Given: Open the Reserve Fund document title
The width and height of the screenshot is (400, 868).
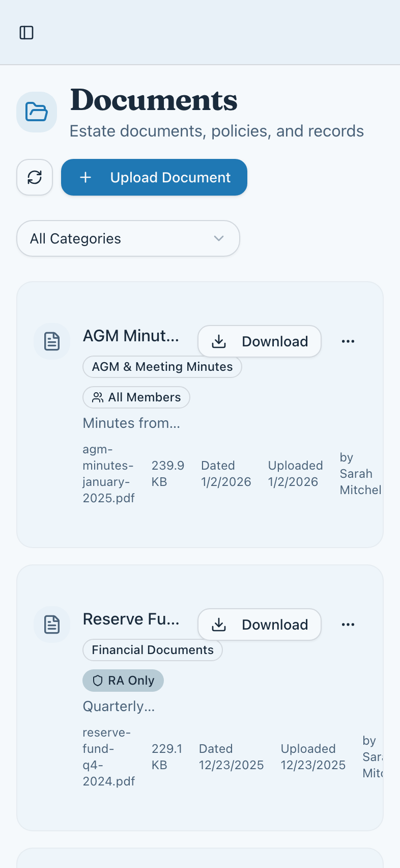Looking at the screenshot, I should click(x=131, y=619).
